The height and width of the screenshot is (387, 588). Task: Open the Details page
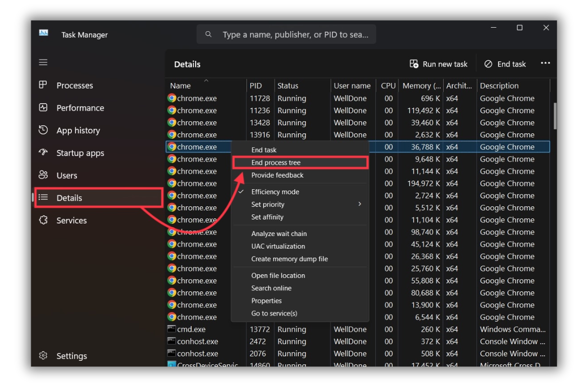[x=99, y=198]
